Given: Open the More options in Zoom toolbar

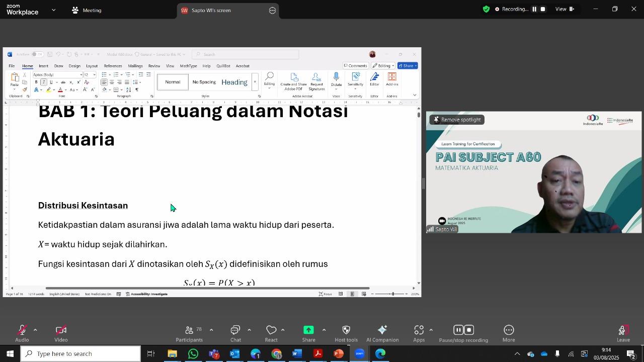Looking at the screenshot, I should [x=509, y=333].
